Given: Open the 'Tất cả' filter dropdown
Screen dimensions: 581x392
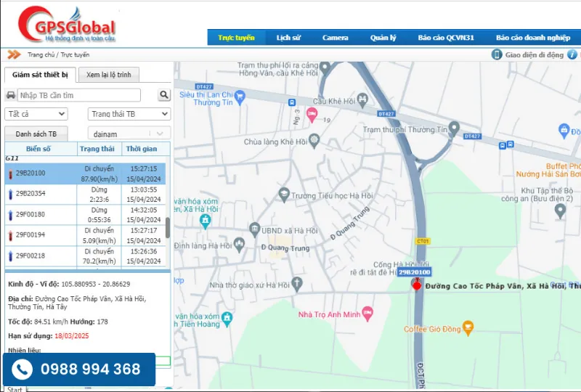Looking at the screenshot, I should tap(36, 114).
